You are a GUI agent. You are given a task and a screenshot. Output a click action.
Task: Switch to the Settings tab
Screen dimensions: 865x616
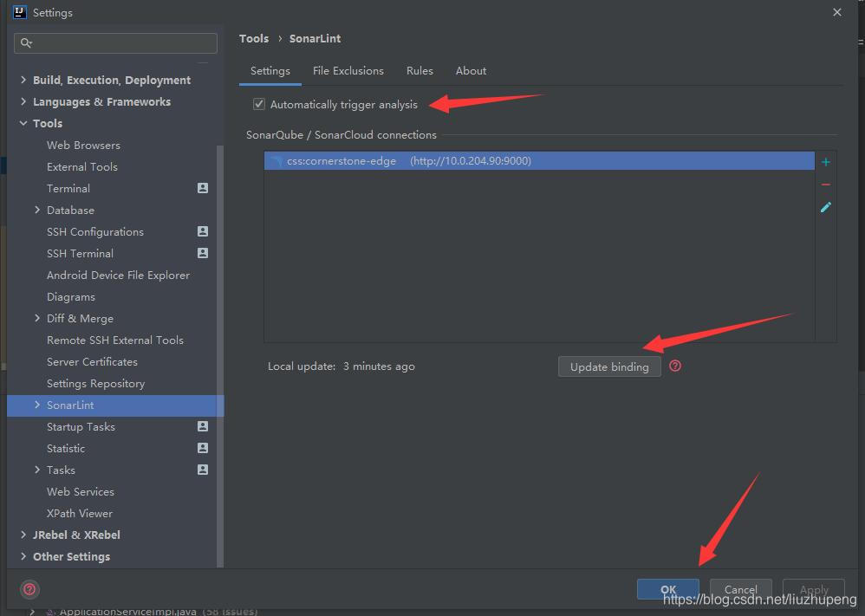point(270,71)
